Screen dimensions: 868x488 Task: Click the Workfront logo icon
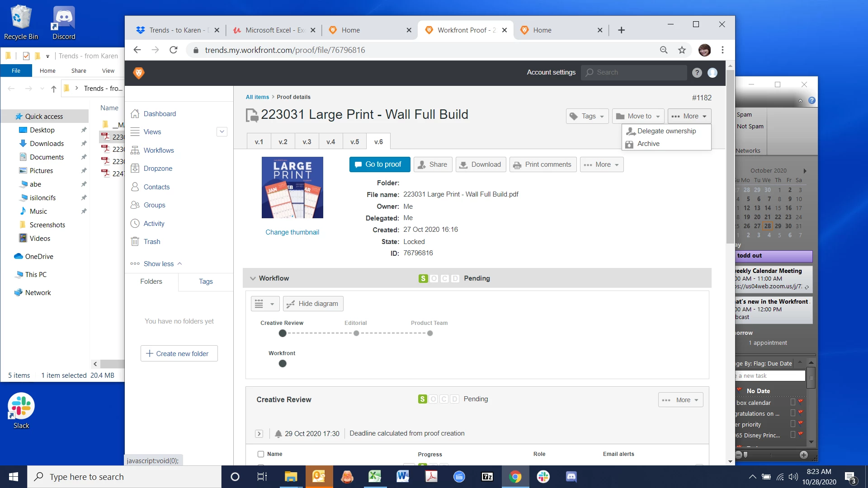pyautogui.click(x=139, y=73)
